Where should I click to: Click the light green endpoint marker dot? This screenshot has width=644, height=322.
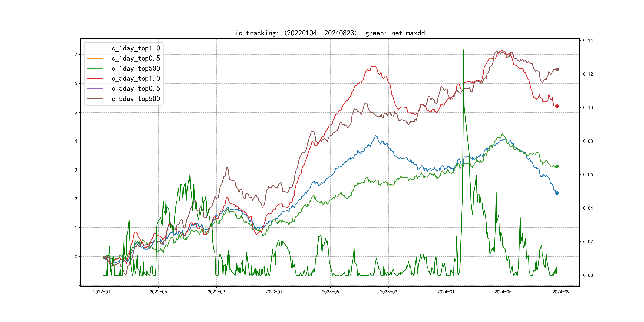pos(557,166)
